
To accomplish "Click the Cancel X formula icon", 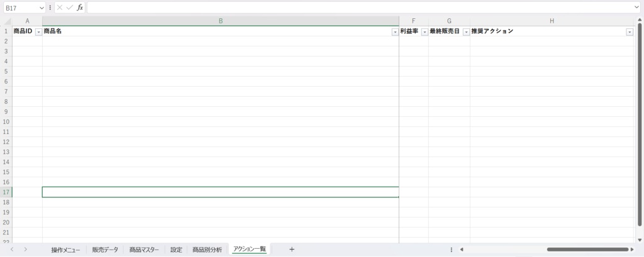I will (x=60, y=8).
